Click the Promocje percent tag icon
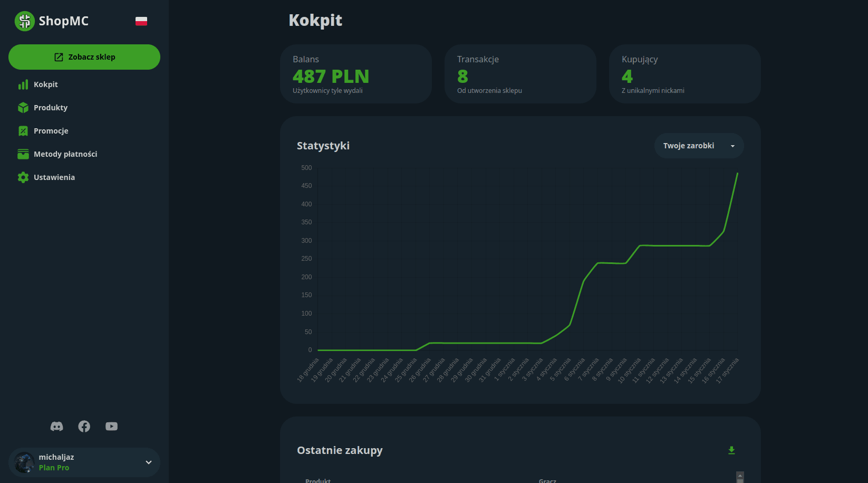Viewport: 868px width, 483px height. tap(23, 131)
